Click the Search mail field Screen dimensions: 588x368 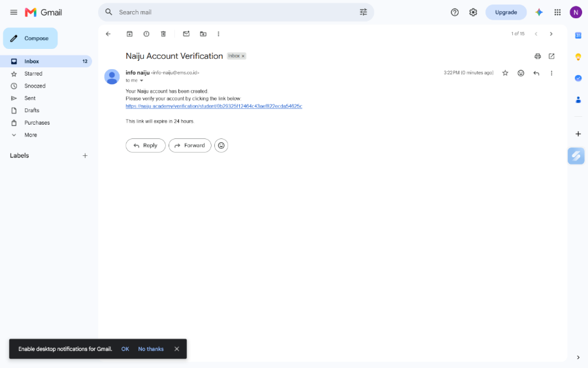[237, 12]
